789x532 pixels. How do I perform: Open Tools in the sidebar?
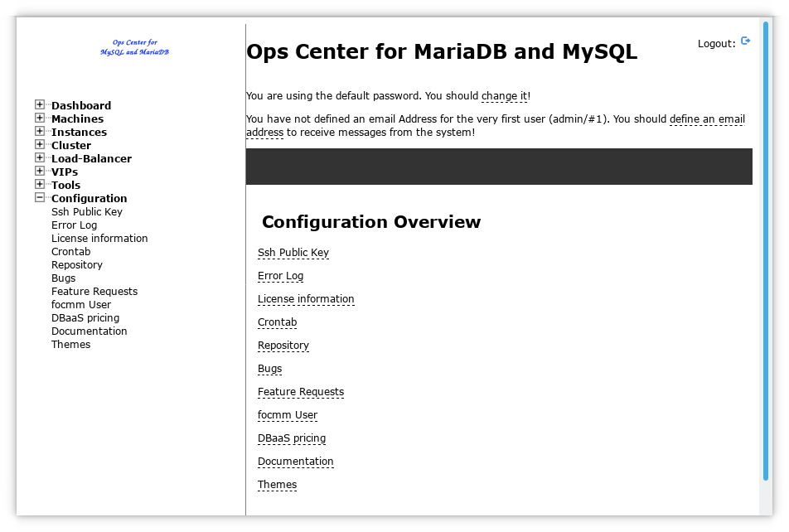pos(66,186)
